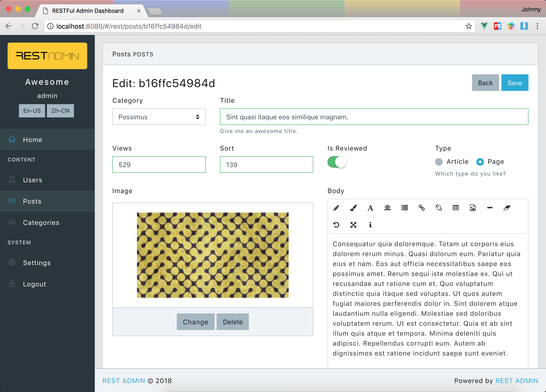Insert a table in the Body editor
Viewport: 546px width, 392px height.
click(x=455, y=208)
